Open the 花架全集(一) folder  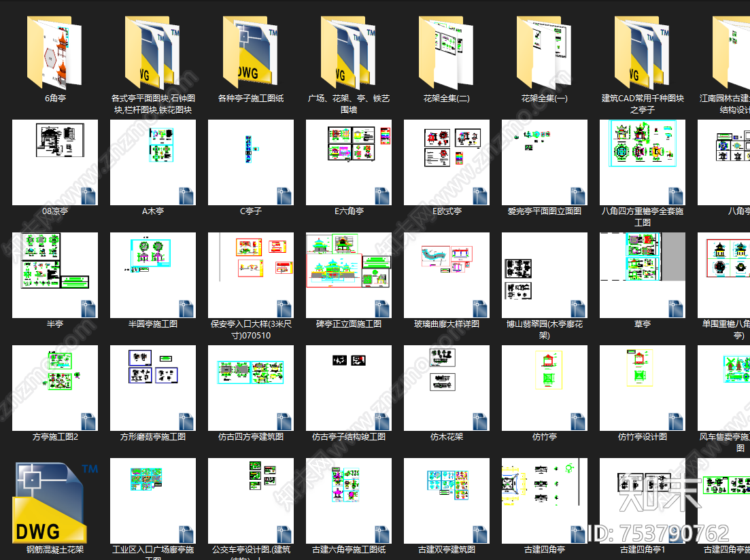point(544,53)
